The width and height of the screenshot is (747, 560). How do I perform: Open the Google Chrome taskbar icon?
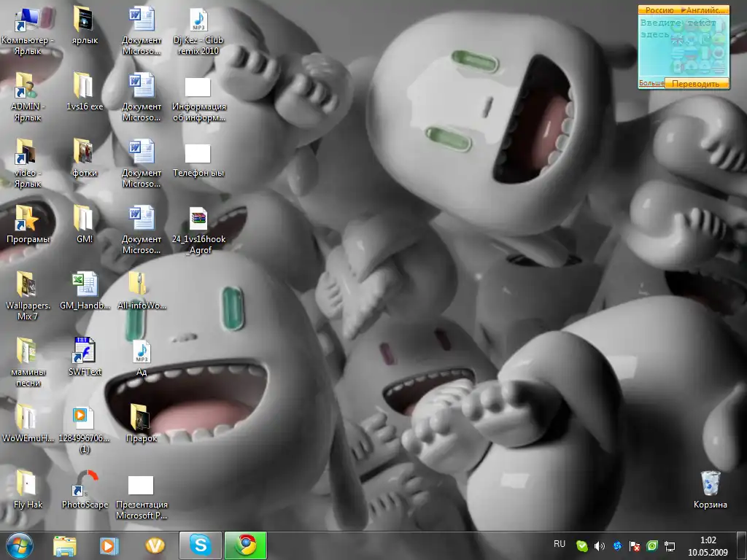pos(246,545)
